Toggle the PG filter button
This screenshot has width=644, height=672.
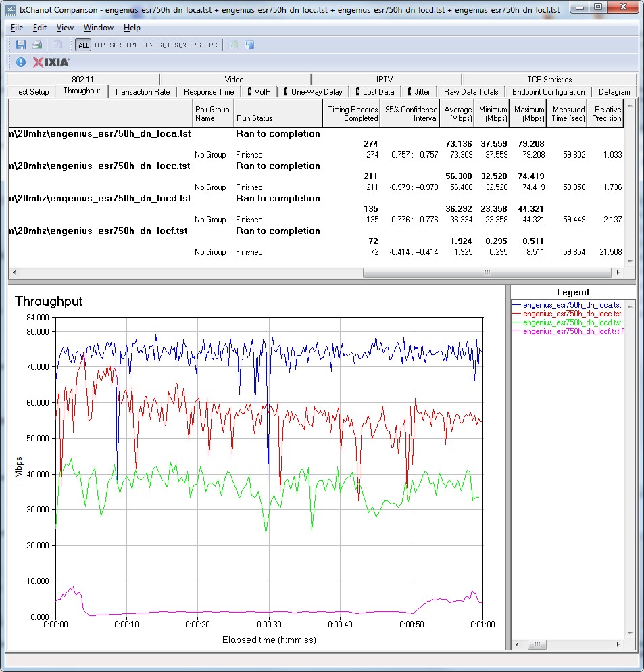[197, 45]
